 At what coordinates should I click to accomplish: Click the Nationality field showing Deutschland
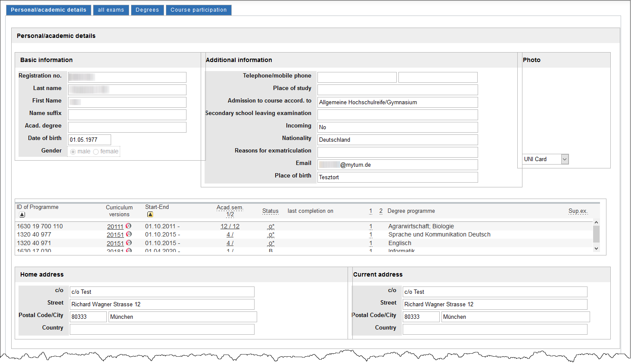(x=397, y=140)
